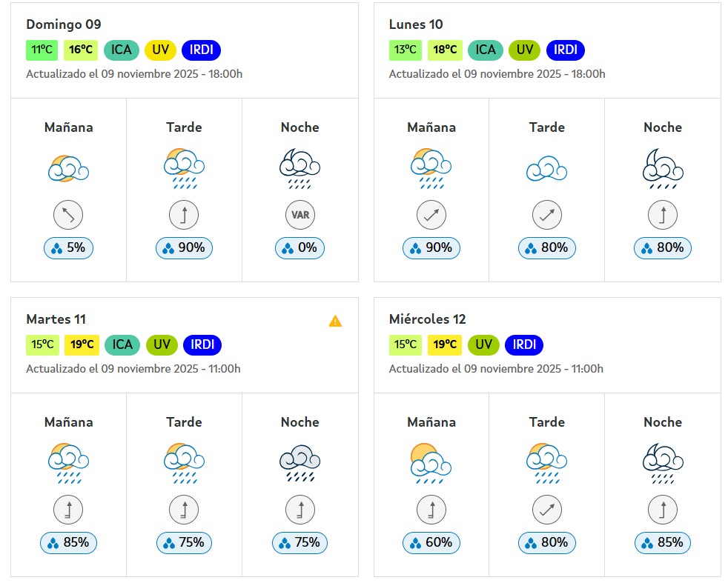Click the VAR wind indicator for Domingo night

(300, 216)
